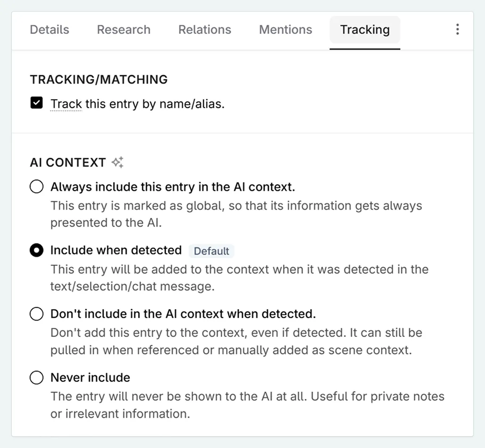Viewport: 485px width, 448px height.
Task: Click the global entry explanation paragraph
Action: (x=235, y=214)
